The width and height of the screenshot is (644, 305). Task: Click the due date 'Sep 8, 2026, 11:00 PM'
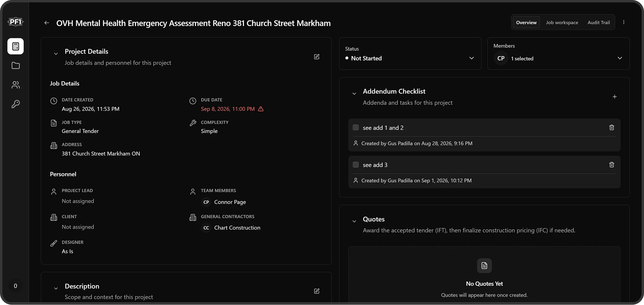(x=228, y=109)
